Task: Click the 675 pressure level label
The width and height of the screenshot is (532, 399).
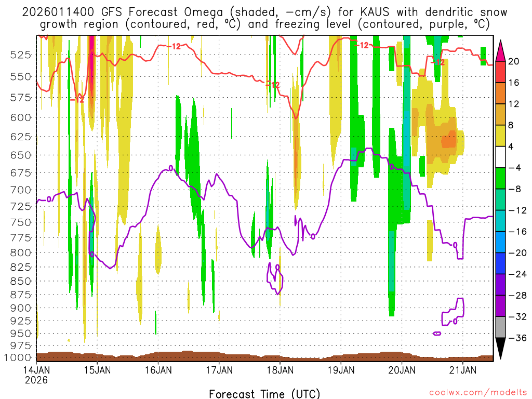Action: tap(21, 173)
